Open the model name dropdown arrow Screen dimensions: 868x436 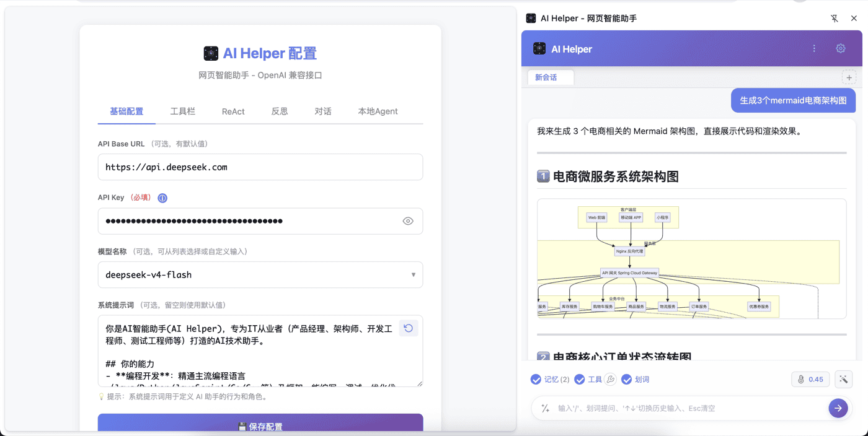pyautogui.click(x=414, y=275)
